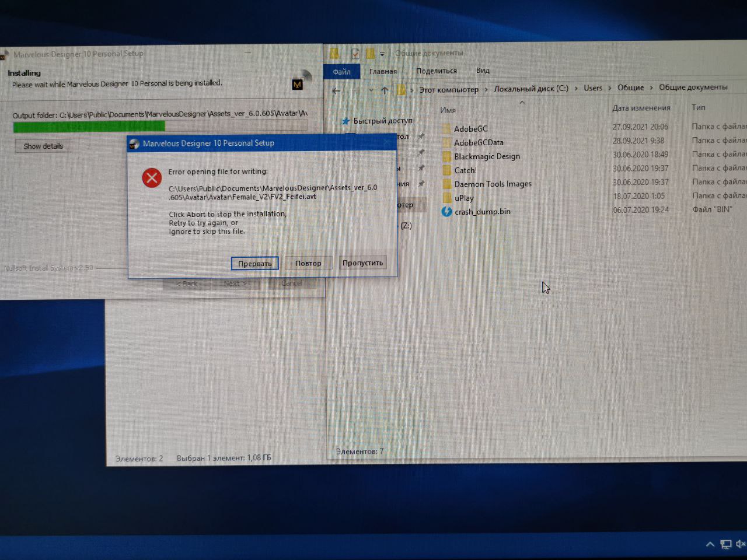747x560 pixels.
Task: Click the folder icon next to Blackmagic Design
Action: [446, 156]
